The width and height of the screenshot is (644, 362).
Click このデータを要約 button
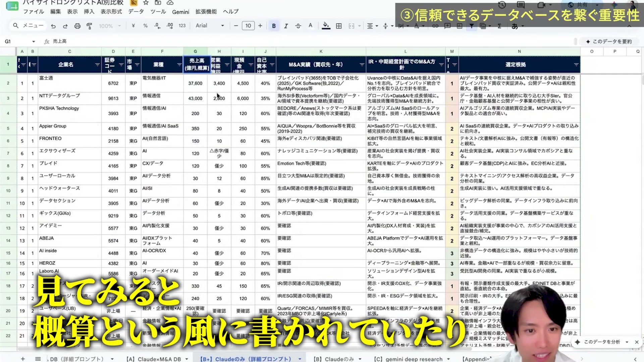[609, 42]
